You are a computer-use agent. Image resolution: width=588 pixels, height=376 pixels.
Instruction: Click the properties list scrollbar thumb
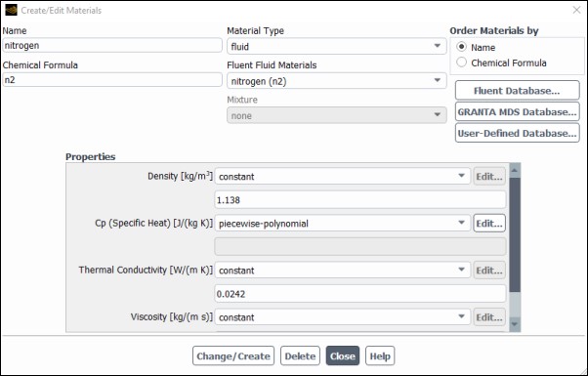pyautogui.click(x=515, y=235)
